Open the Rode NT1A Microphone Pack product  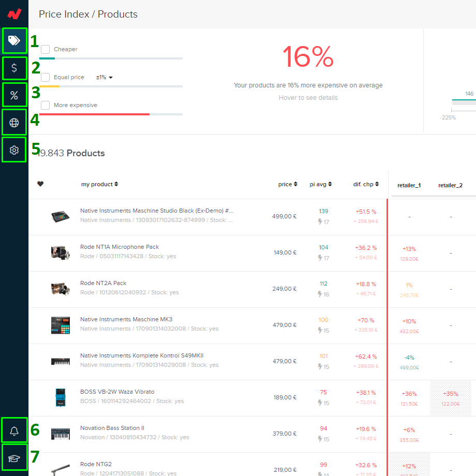click(x=120, y=247)
